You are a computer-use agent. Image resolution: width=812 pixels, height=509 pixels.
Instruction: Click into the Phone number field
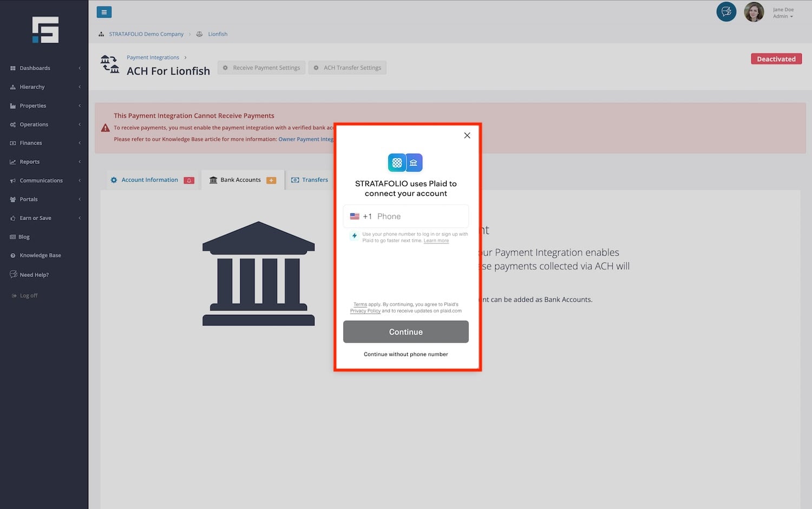coord(420,216)
